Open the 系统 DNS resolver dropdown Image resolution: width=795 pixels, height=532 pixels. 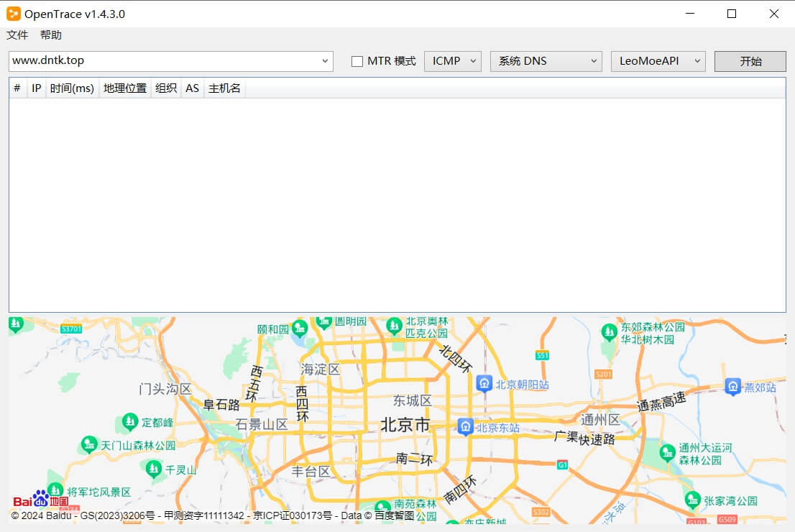tap(546, 61)
